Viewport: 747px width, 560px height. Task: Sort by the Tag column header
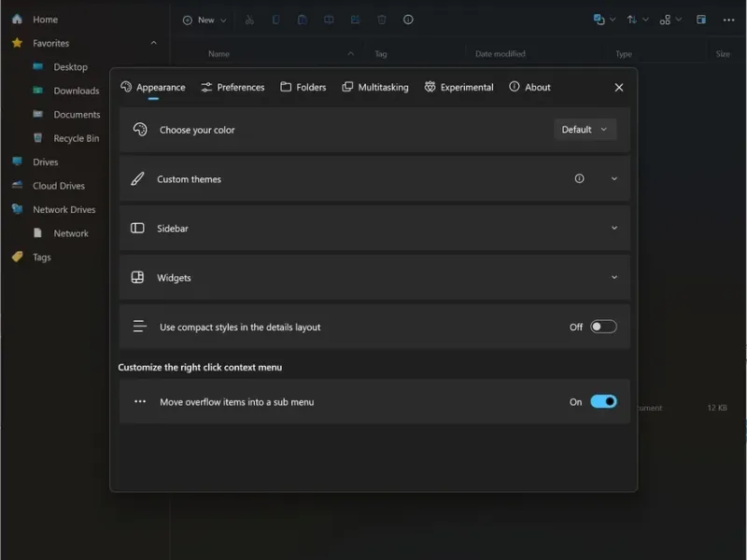(x=381, y=54)
